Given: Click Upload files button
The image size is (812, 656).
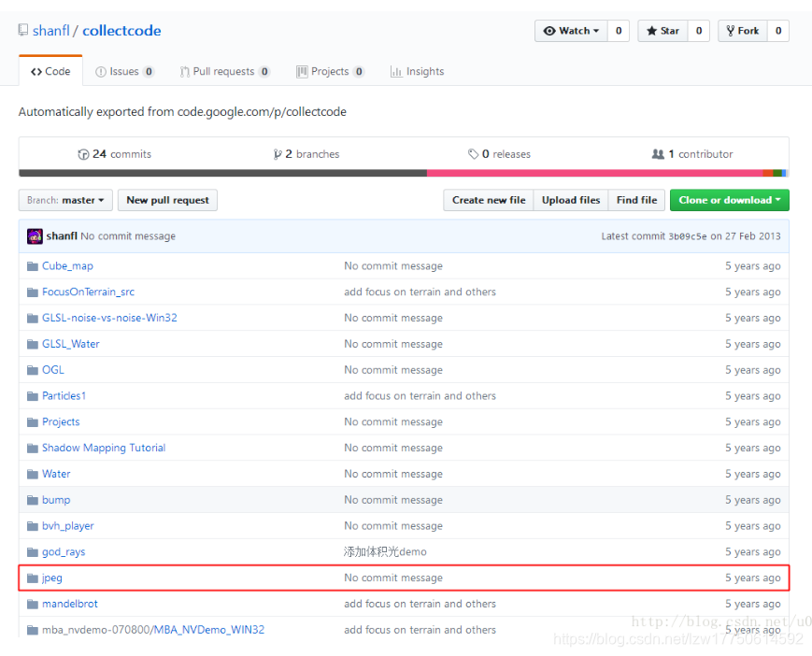Looking at the screenshot, I should coord(571,200).
